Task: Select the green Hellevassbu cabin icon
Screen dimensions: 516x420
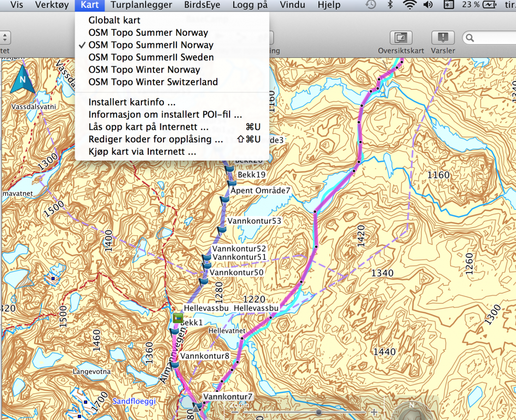Action: (178, 318)
